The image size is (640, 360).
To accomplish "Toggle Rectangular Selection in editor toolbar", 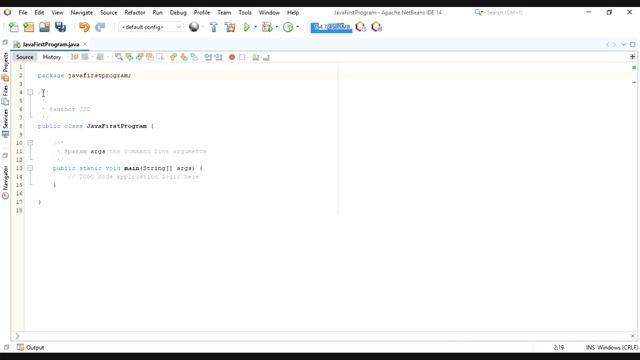I will (160, 57).
